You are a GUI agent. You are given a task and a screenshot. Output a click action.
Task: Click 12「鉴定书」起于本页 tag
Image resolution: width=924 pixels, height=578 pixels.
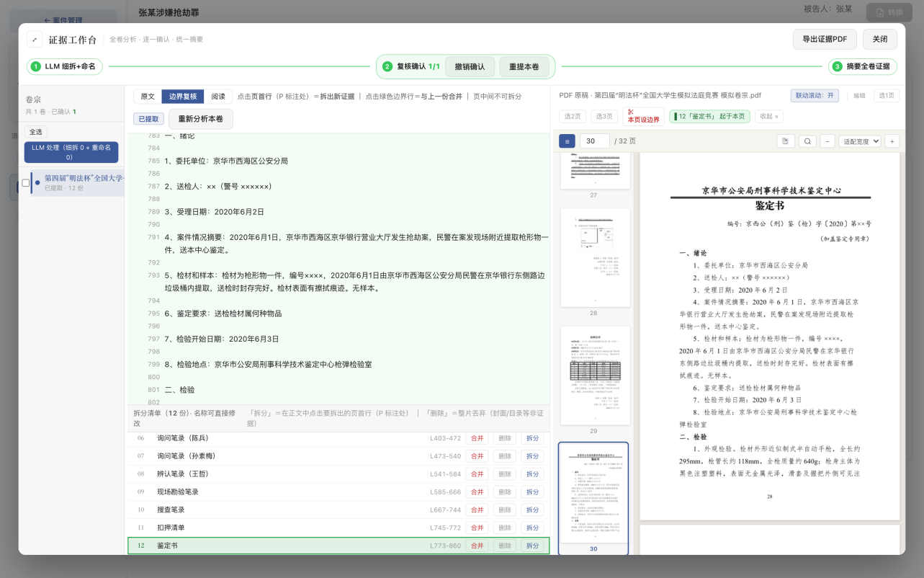[709, 116]
